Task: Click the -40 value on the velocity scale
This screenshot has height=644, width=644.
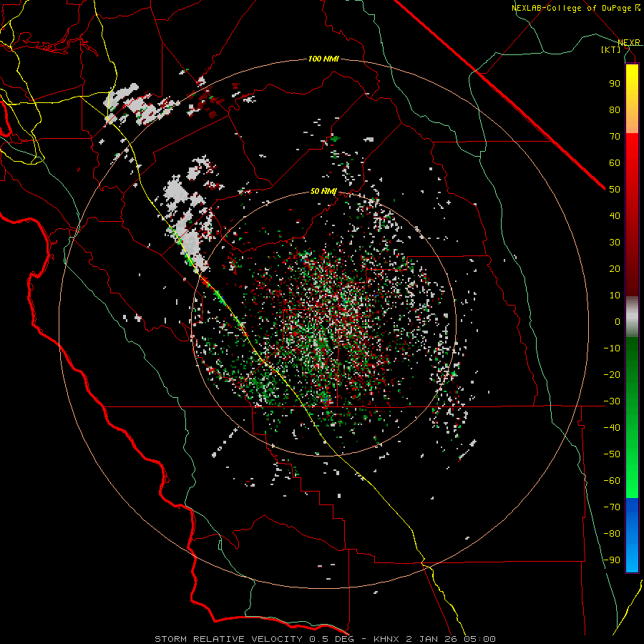Action: click(x=612, y=428)
